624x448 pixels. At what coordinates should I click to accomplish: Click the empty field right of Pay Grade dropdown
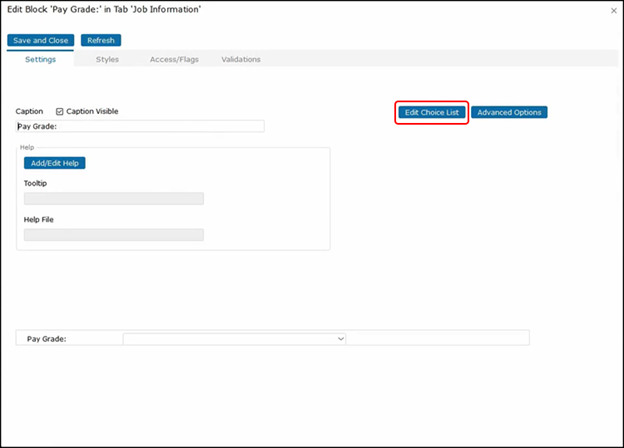437,339
